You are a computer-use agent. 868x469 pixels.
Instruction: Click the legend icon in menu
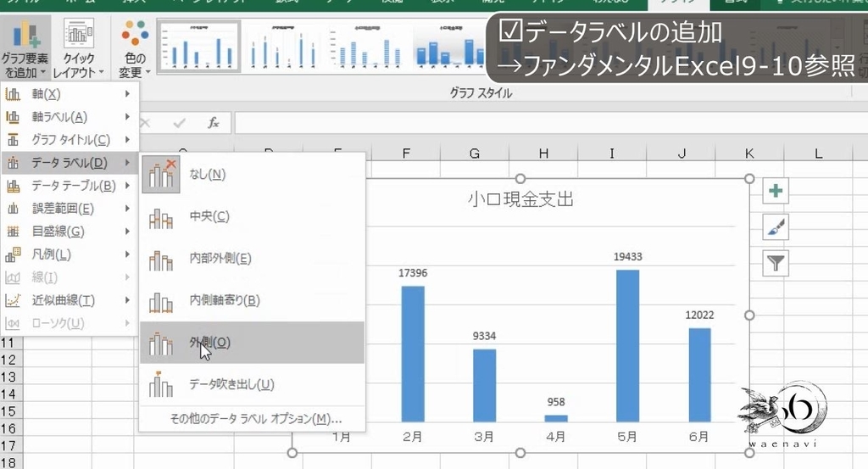point(13,254)
